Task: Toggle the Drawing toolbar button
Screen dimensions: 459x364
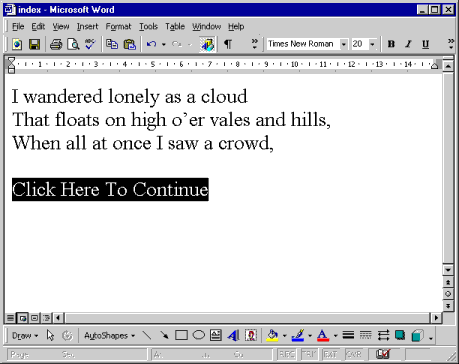Action: 207,44
